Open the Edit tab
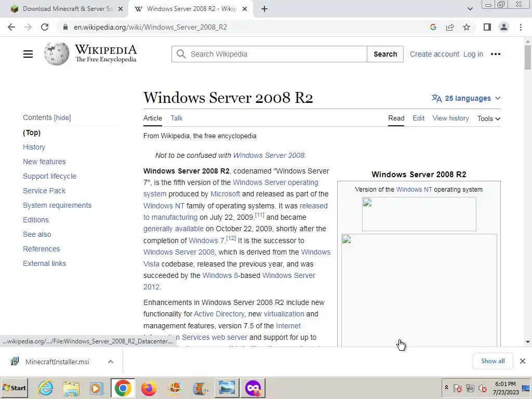The height and width of the screenshot is (399, 532). (x=418, y=118)
